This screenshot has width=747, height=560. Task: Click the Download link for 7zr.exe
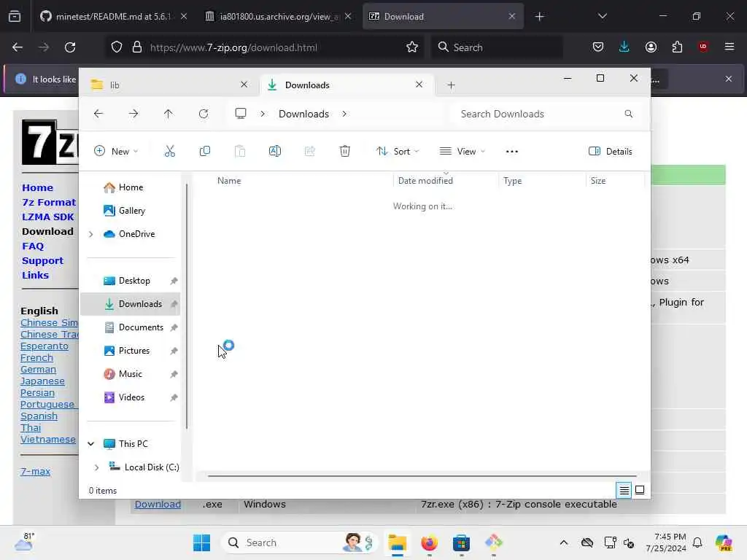tap(158, 505)
